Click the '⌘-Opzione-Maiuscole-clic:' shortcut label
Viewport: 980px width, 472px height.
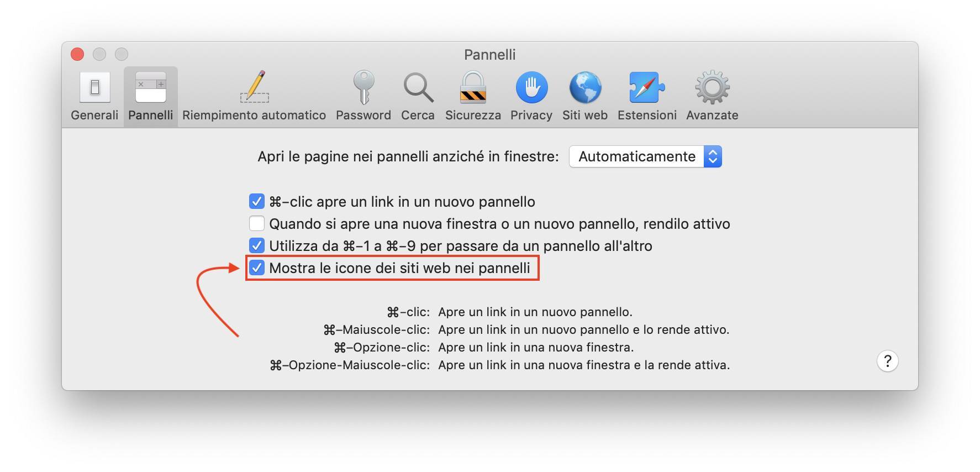tap(350, 365)
